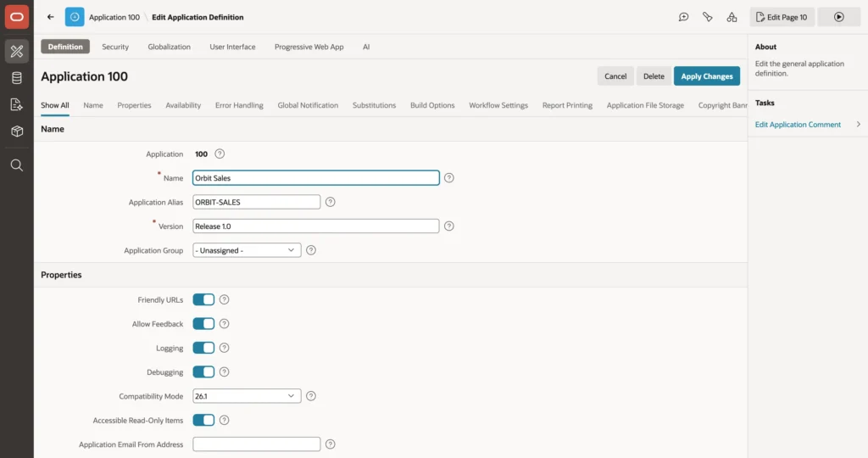The image size is (868, 458).
Task: Click the Edit Page 10 button
Action: pyautogui.click(x=782, y=17)
